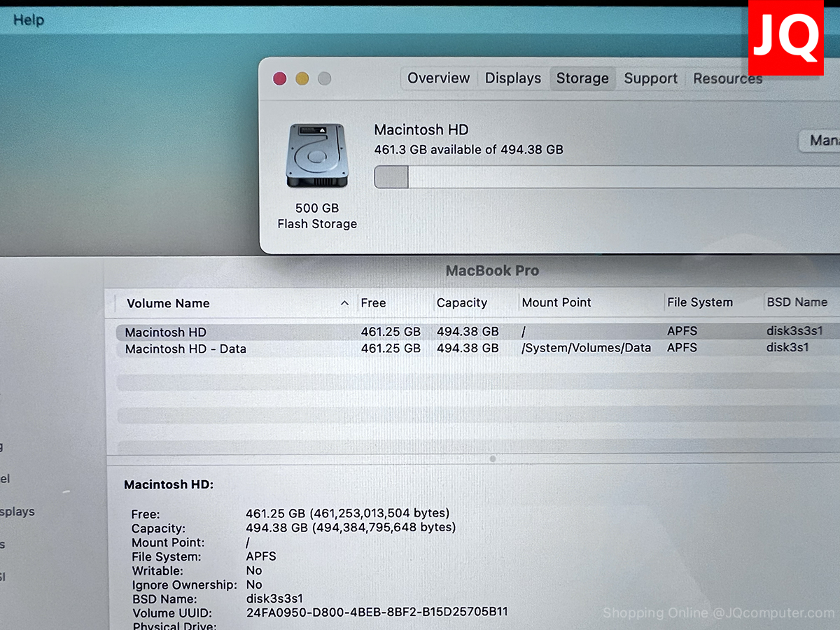Minimize the About This Mac window

[302, 79]
